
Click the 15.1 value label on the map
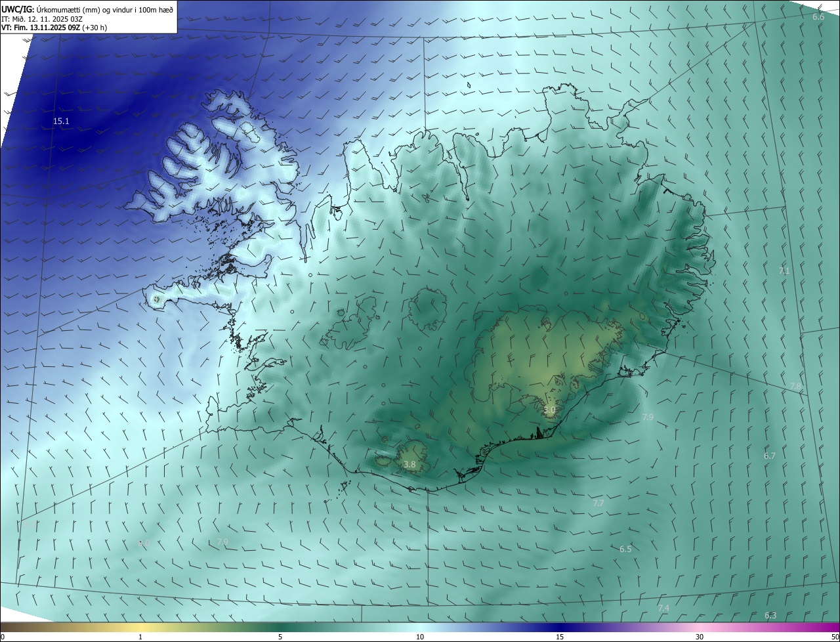(x=61, y=121)
